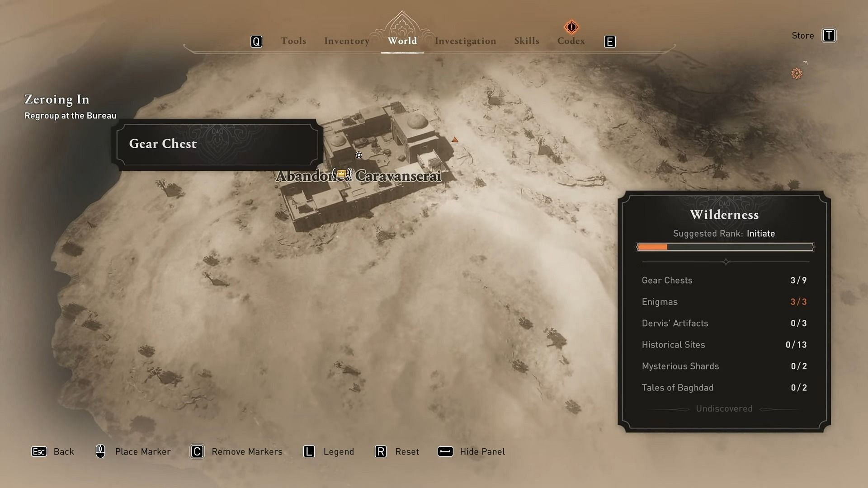Screen dimensions: 868x488
Task: Open the Codex section
Action: click(571, 41)
